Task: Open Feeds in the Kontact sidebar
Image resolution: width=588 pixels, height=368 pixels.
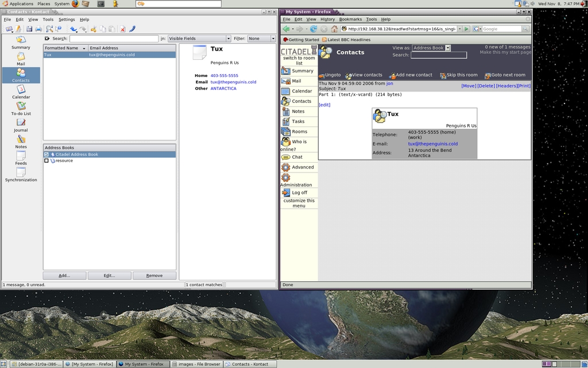Action: [21, 158]
